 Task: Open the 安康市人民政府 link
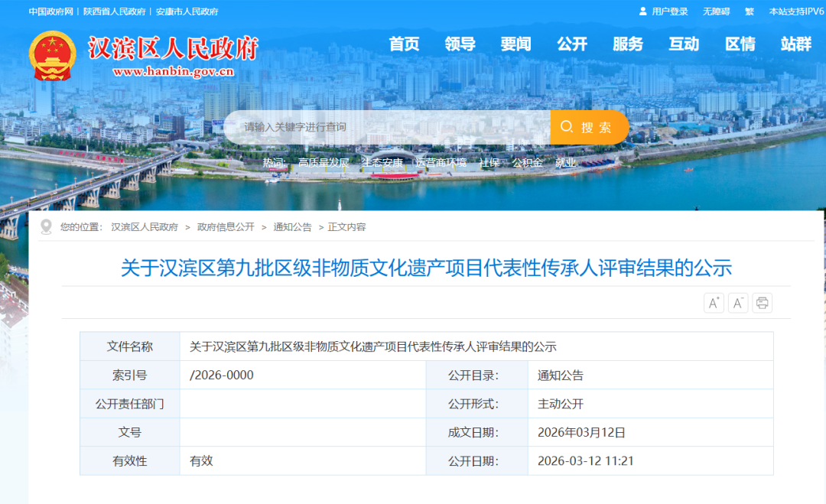point(187,11)
